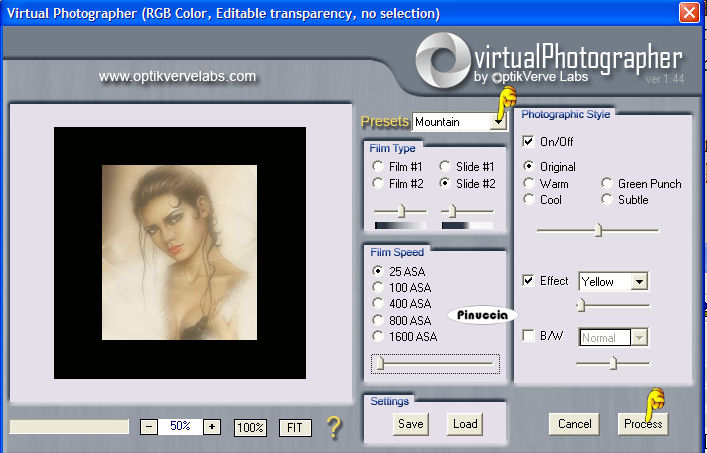
Task: Set preview zoom to 100%
Action: point(250,427)
